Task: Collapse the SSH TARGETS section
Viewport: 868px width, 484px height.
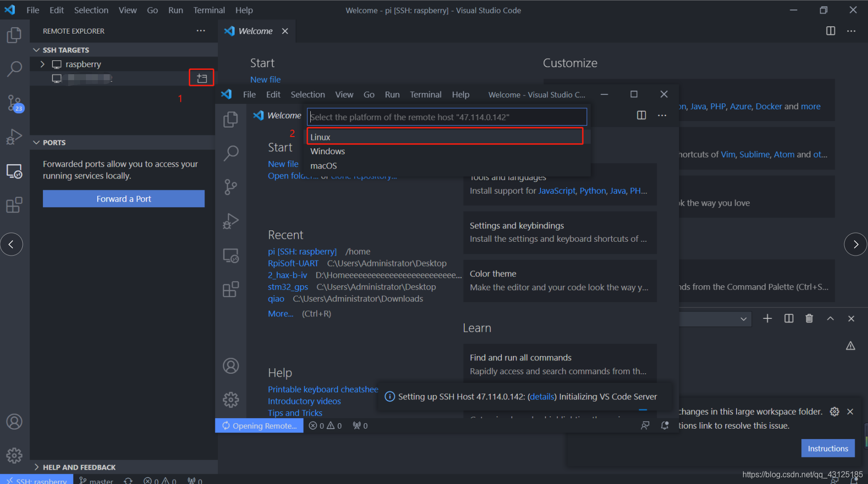Action: (x=124, y=50)
